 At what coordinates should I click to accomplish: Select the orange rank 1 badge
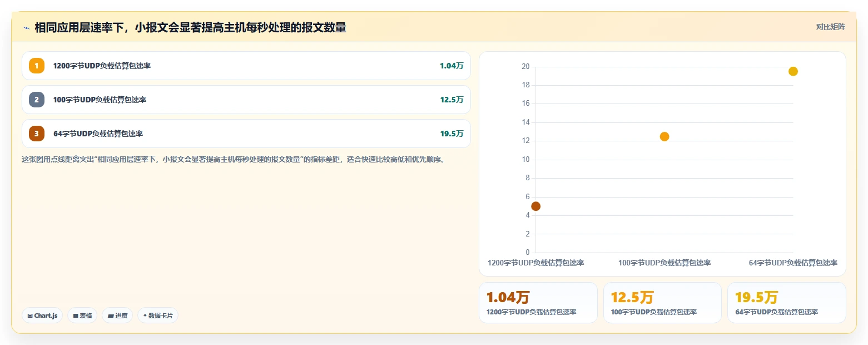point(37,66)
